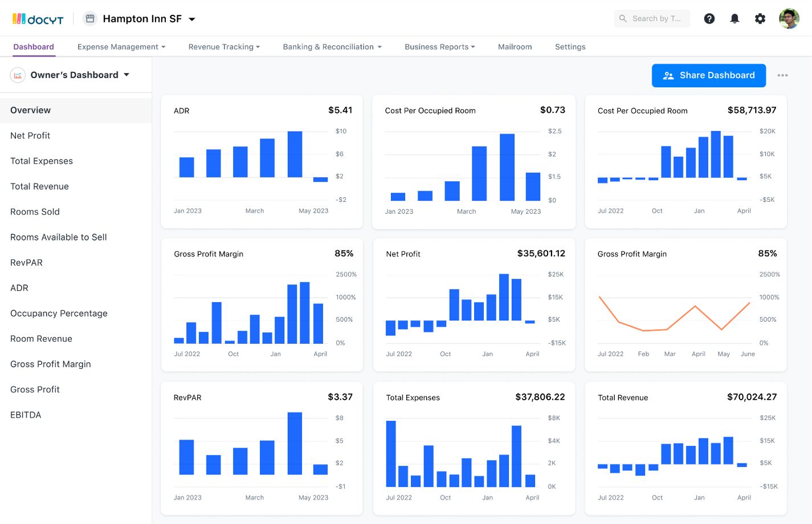Click the user profile avatar
This screenshot has width=812, height=524.
click(x=789, y=19)
